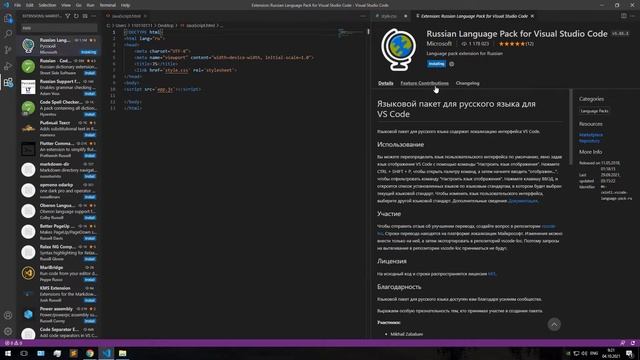Switch to the Changelog tab
640x360 pixels.
468,83
